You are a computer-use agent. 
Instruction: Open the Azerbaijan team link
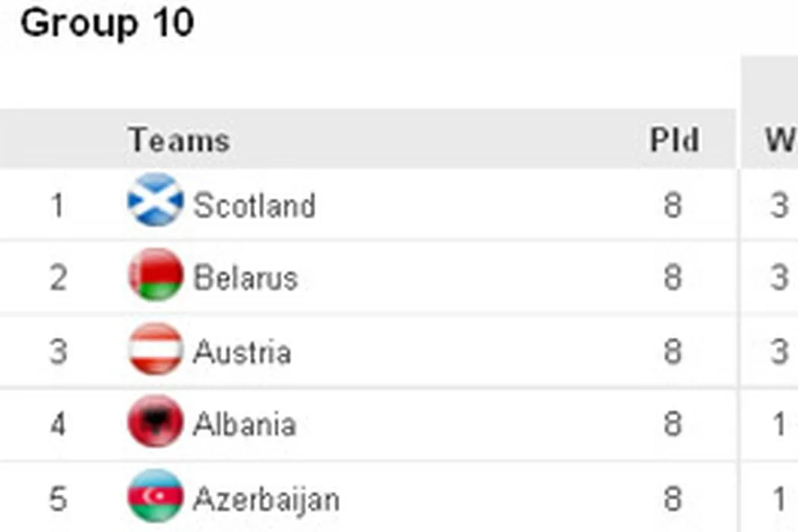(266, 500)
